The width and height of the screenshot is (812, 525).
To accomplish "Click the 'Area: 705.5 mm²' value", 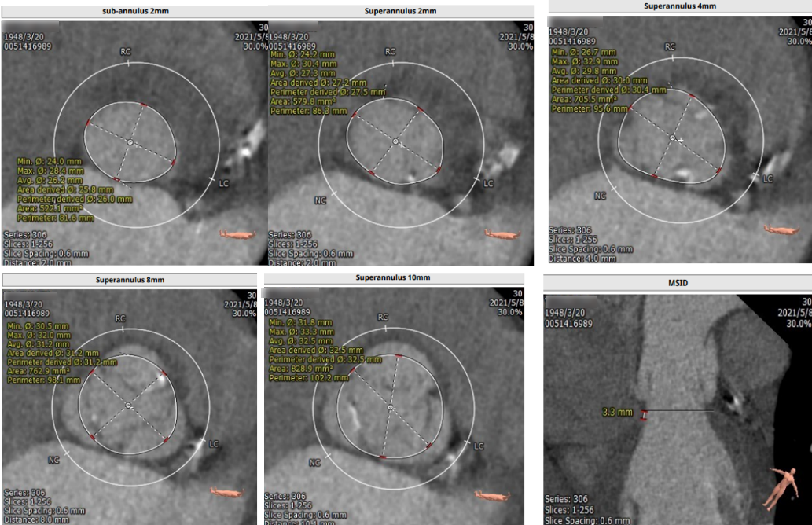I will click(x=584, y=99).
